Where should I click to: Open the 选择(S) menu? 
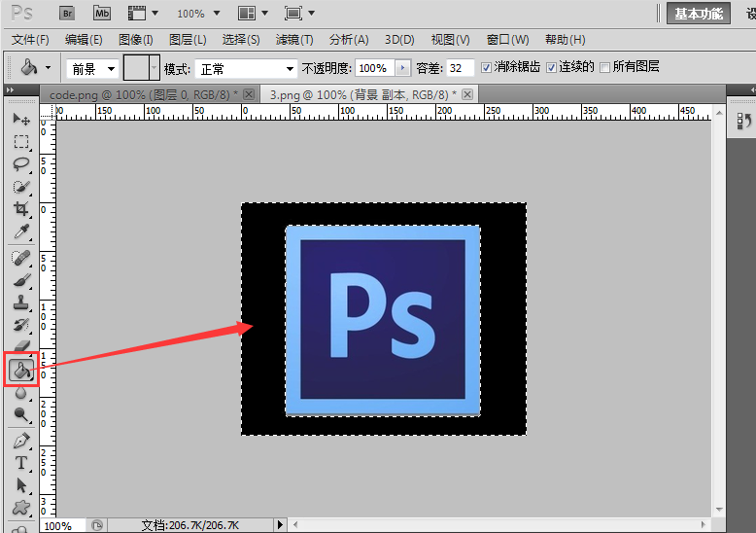pyautogui.click(x=241, y=40)
